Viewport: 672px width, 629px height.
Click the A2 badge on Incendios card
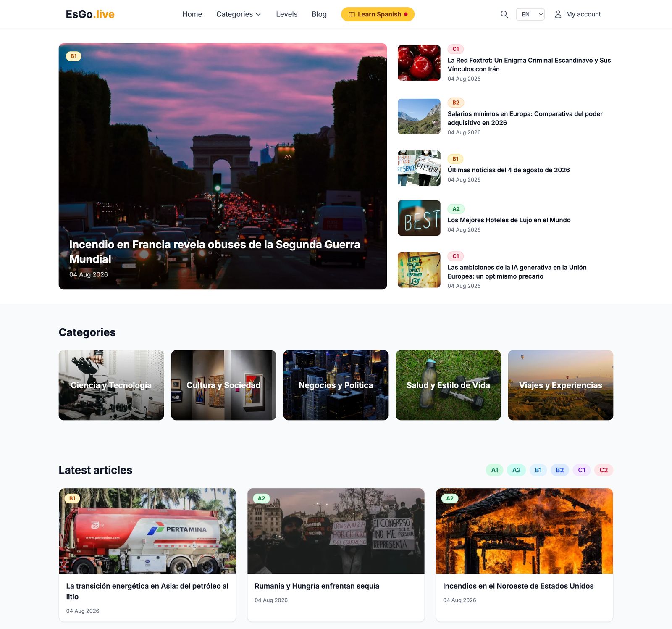point(450,498)
